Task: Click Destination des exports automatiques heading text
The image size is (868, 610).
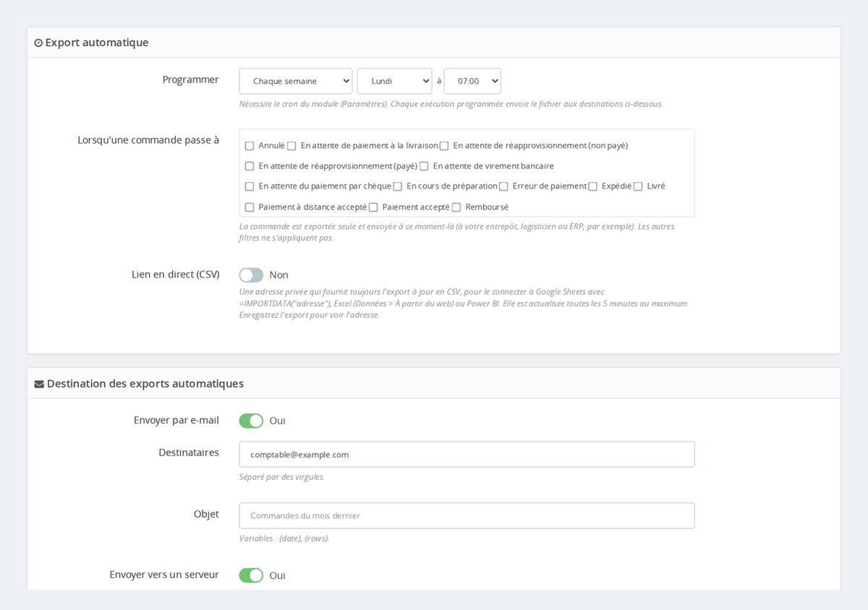Action: tap(145, 384)
